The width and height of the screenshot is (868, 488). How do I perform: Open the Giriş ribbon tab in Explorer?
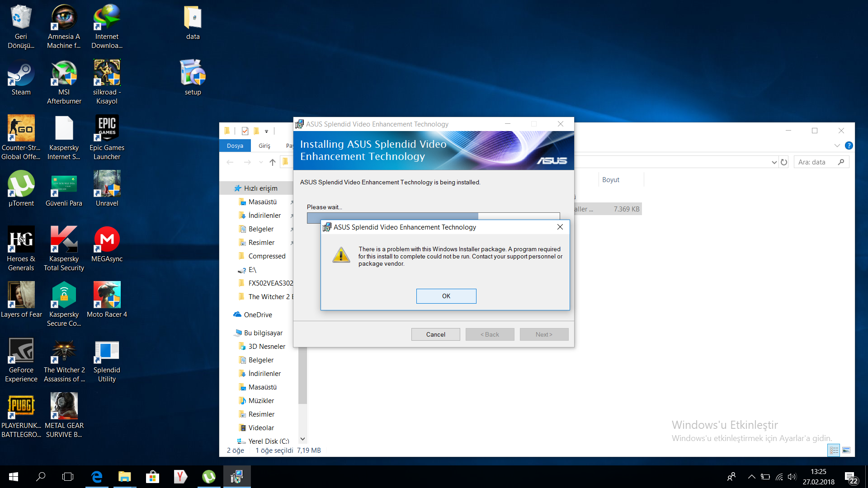pyautogui.click(x=264, y=145)
